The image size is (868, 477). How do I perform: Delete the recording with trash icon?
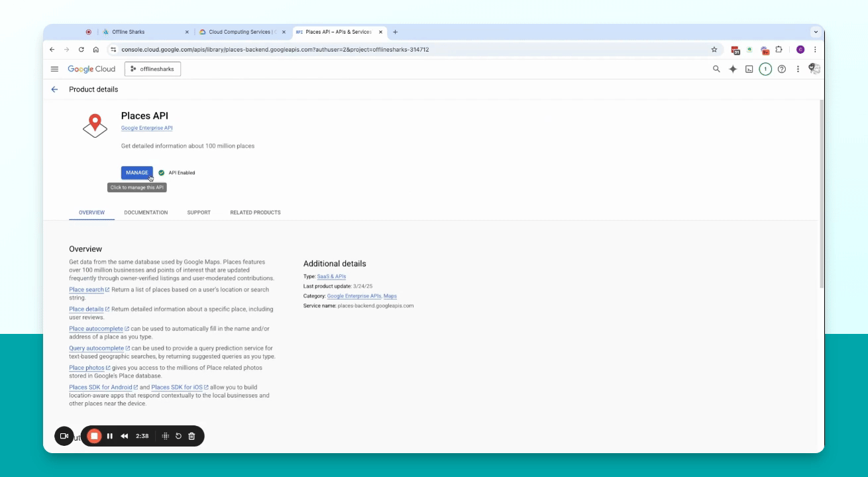point(191,436)
